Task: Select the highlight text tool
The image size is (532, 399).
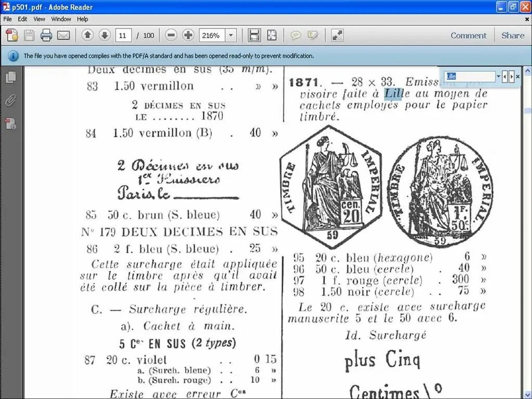Action: click(x=313, y=36)
